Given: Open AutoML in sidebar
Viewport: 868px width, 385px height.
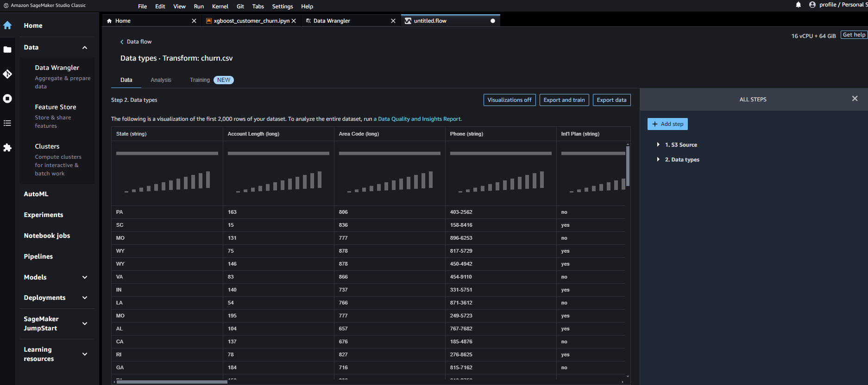Looking at the screenshot, I should (x=36, y=194).
